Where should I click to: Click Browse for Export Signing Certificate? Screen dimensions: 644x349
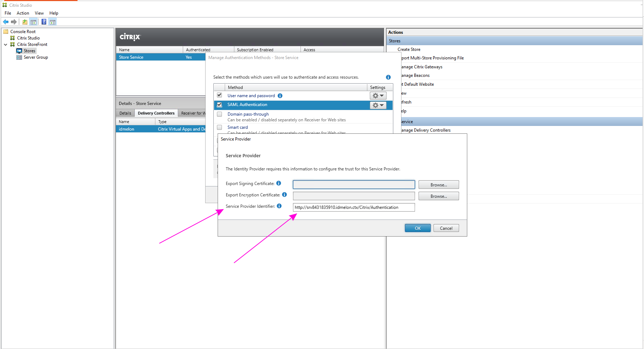pos(439,185)
